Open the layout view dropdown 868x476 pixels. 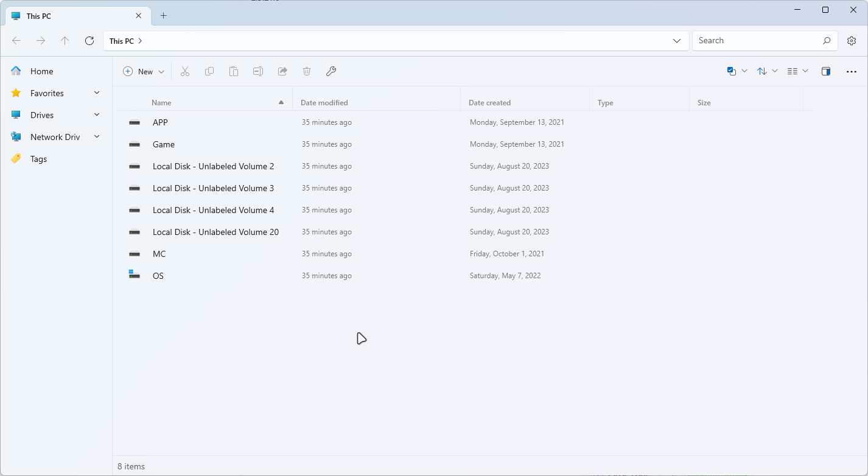coord(797,71)
